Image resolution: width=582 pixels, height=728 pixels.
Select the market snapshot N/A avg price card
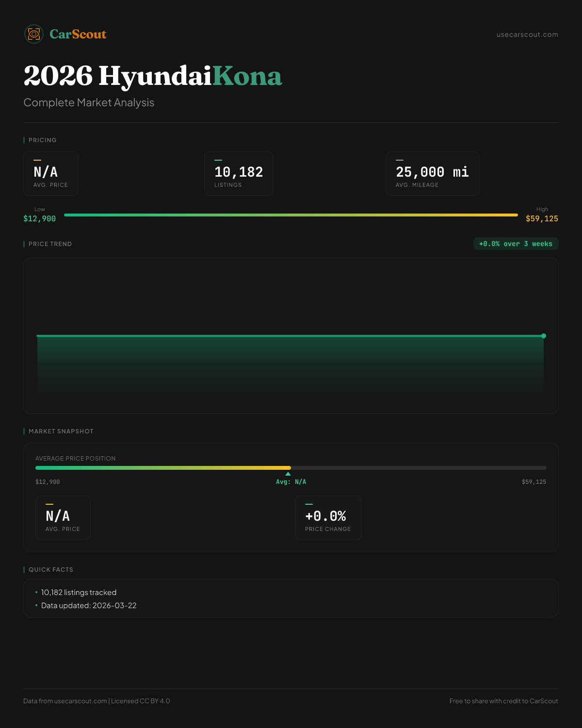point(63,518)
